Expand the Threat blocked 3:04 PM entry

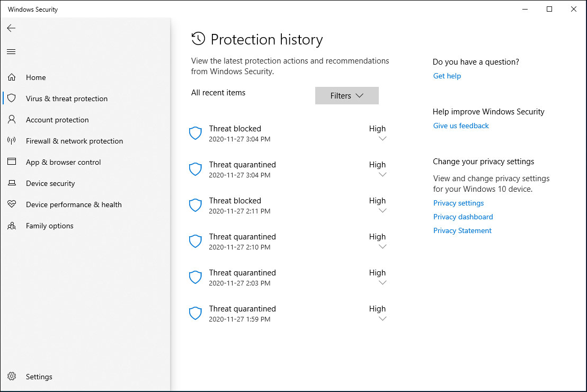tap(383, 139)
